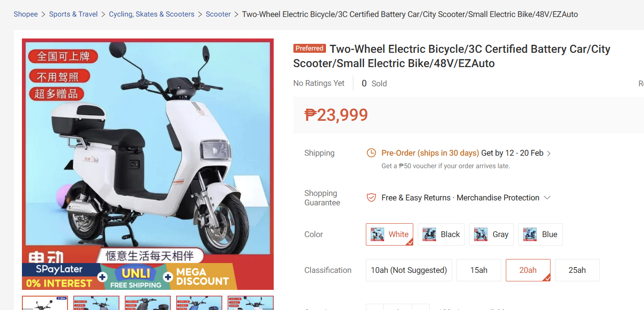Choose the Blue color option
This screenshot has width=644, height=310.
tap(540, 234)
